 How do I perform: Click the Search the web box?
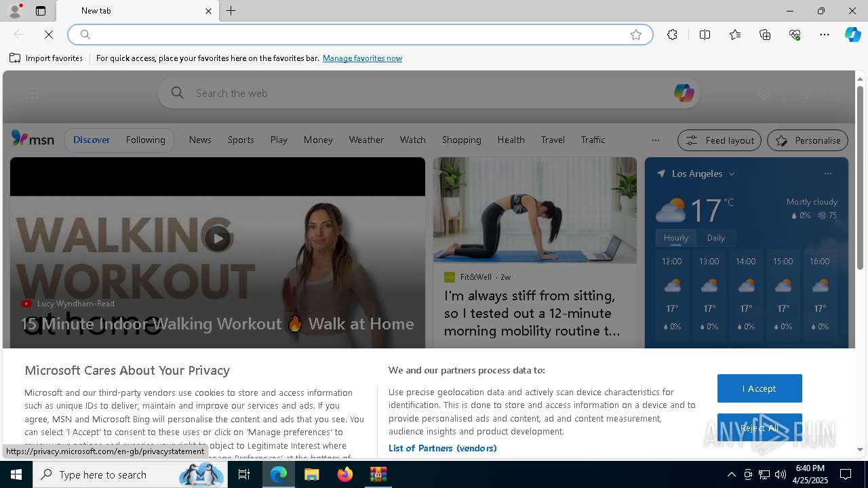(429, 93)
